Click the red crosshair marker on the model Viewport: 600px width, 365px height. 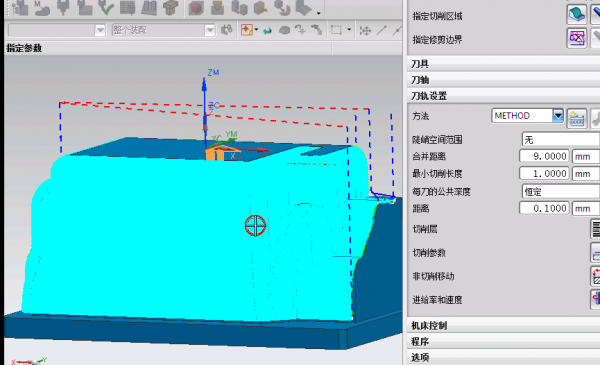(x=255, y=225)
